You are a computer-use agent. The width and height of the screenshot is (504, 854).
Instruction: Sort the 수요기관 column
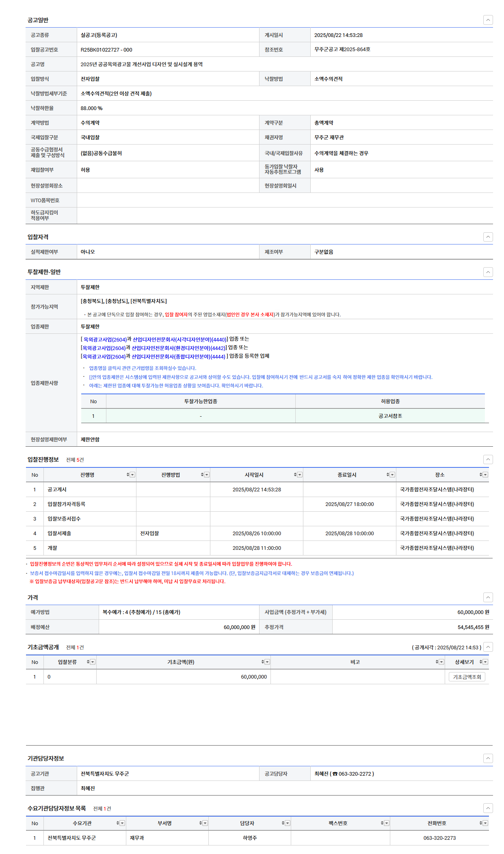[x=117, y=823]
